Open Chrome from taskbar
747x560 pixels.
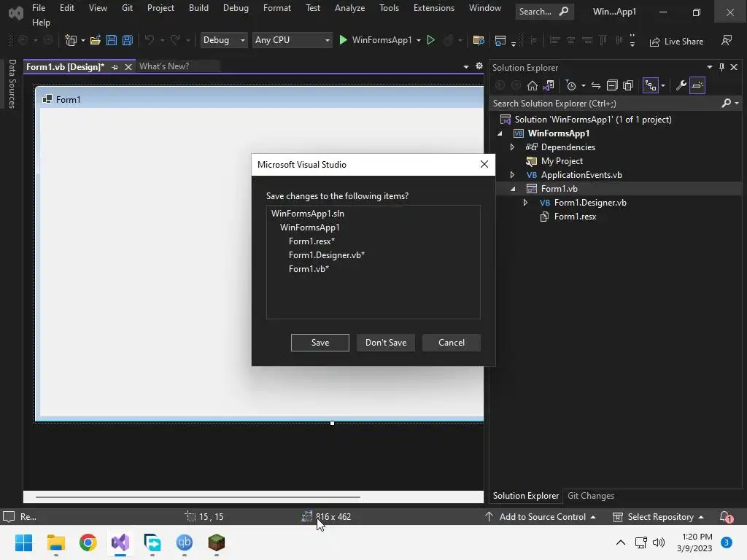coord(88,542)
